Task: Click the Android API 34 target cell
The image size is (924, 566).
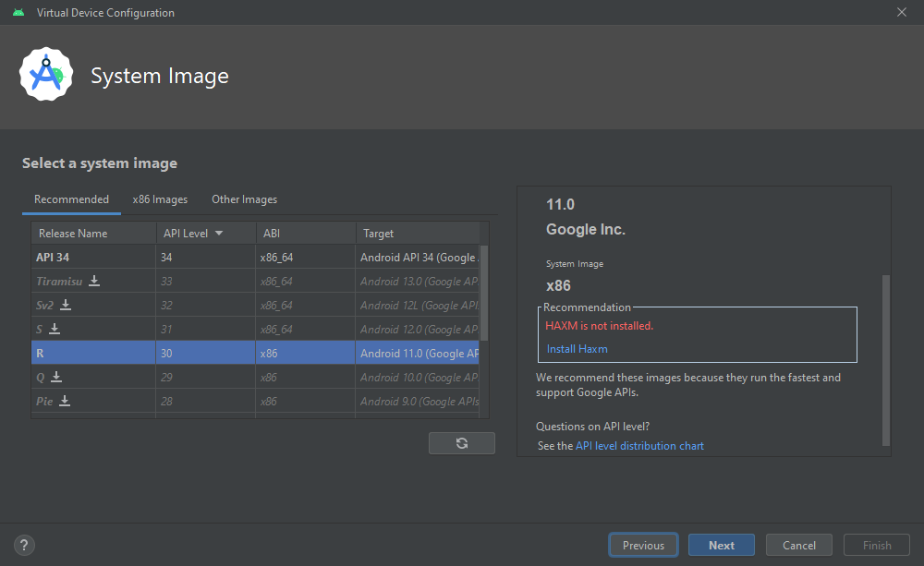Action: coord(418,258)
